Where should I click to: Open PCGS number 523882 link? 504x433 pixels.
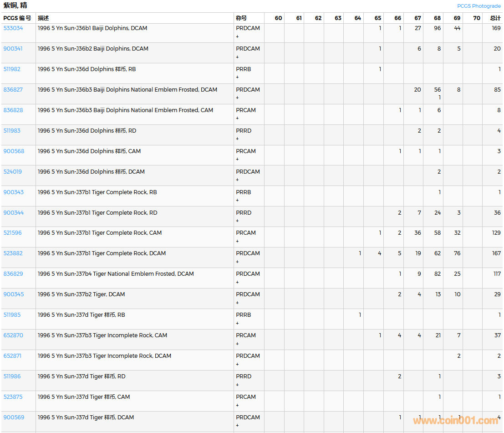click(x=13, y=253)
